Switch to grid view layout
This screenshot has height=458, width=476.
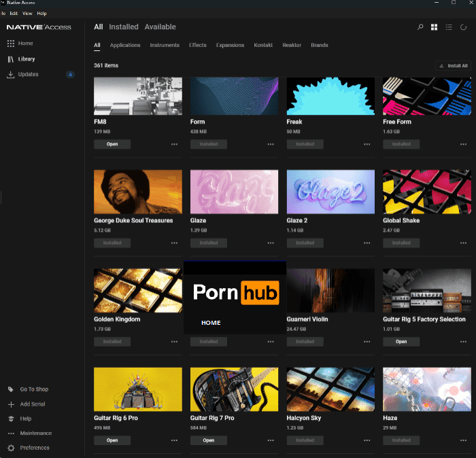(435, 27)
